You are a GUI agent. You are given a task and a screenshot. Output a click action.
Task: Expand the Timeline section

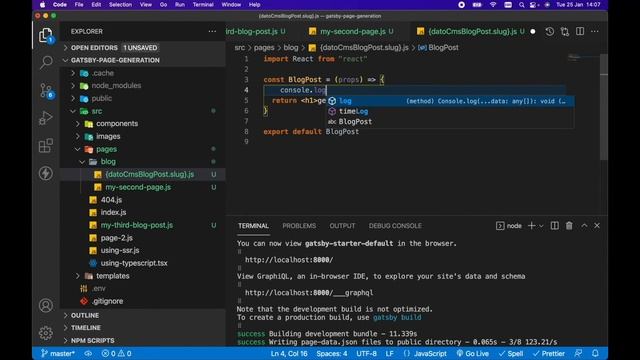86,328
